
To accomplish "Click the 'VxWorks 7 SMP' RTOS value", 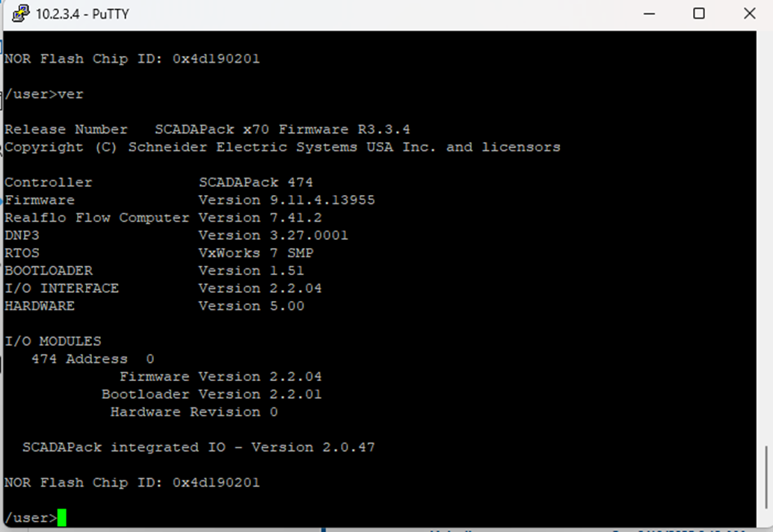I will (256, 253).
